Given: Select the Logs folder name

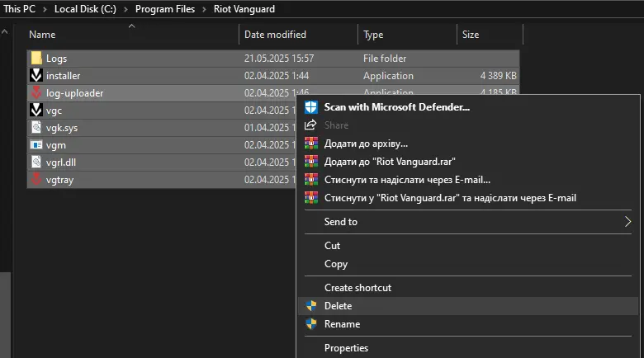Looking at the screenshot, I should (56, 59).
